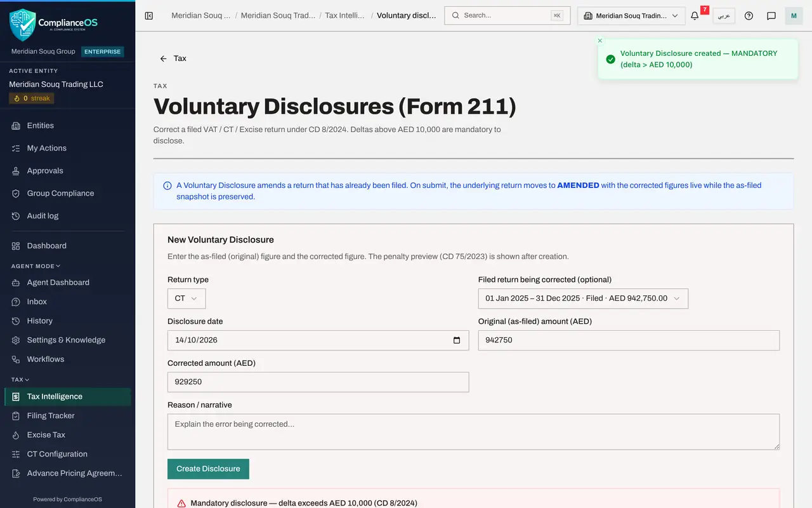812x508 pixels.
Task: Go back to Tax via arrow
Action: 173,58
